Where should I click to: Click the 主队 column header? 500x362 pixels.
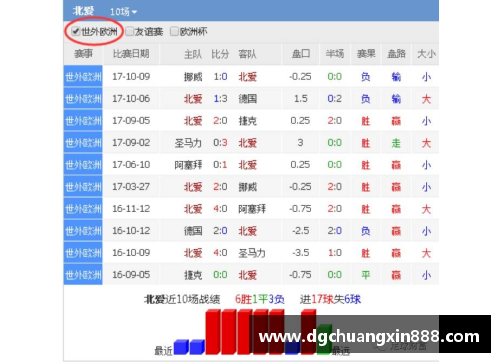[x=193, y=54]
